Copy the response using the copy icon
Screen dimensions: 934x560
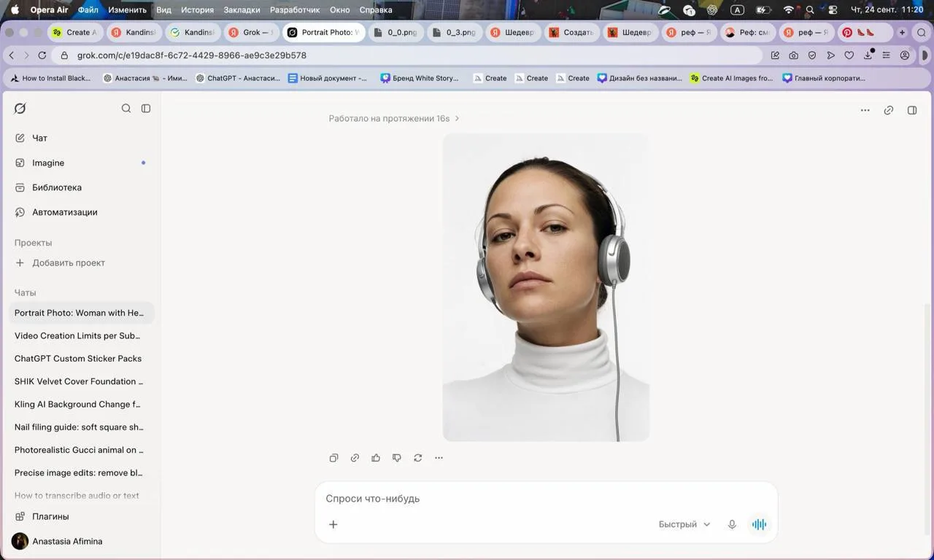333,458
